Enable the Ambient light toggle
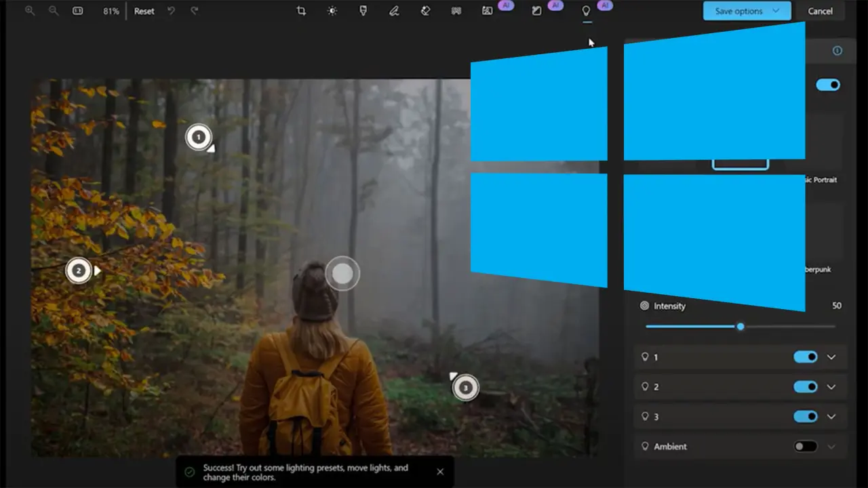Viewport: 868px width, 488px height. [x=806, y=447]
